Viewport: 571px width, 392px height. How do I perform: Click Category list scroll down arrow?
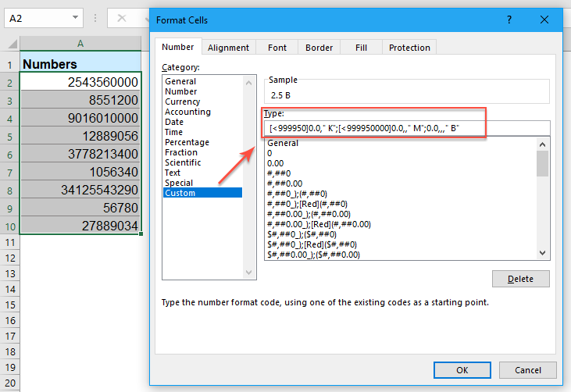pyautogui.click(x=248, y=273)
